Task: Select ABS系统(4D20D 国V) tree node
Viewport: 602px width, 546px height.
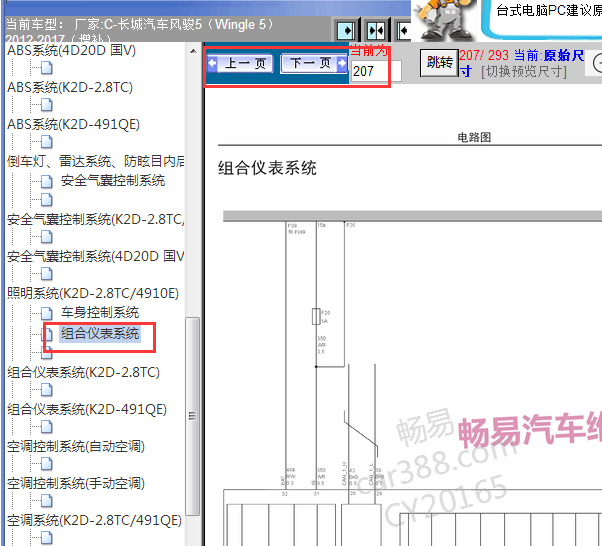Action: (x=71, y=50)
